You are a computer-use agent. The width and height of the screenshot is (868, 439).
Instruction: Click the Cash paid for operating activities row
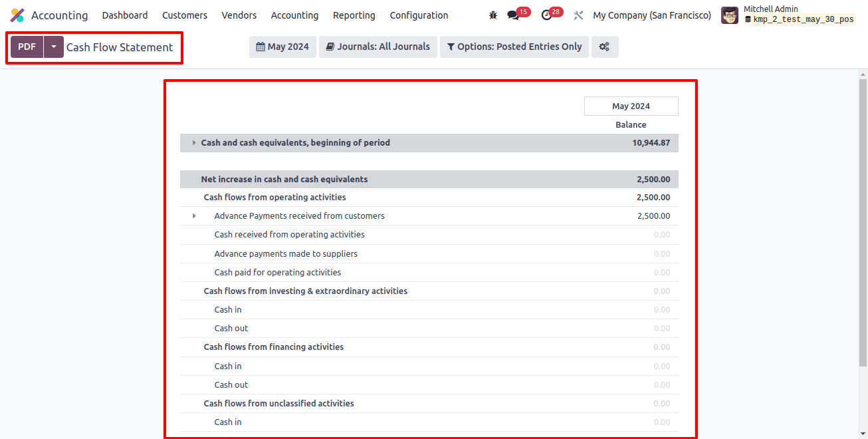tap(429, 273)
